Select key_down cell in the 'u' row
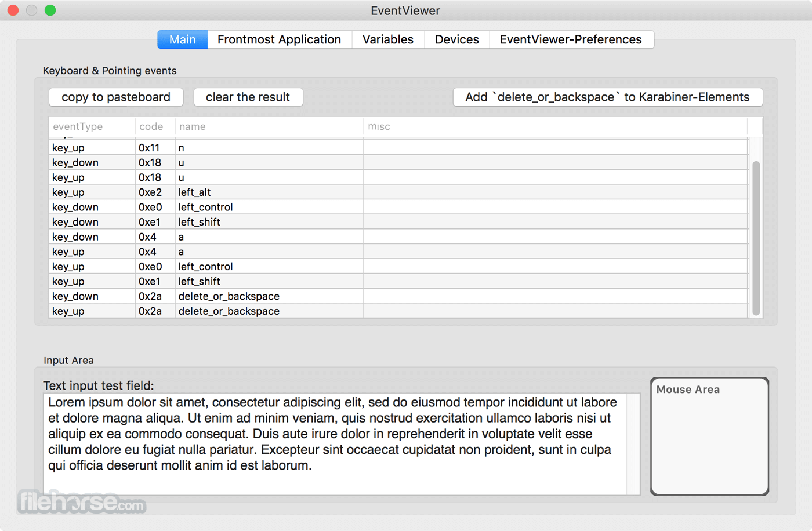Screen dimensions: 812x531 92,163
